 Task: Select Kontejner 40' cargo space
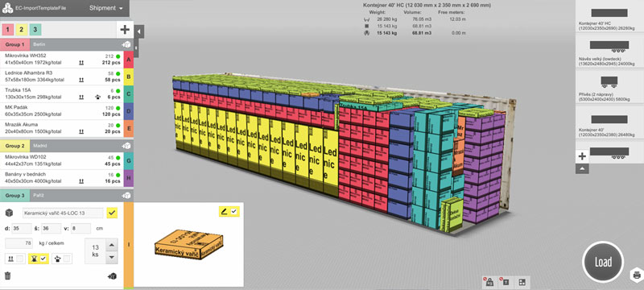tap(609, 122)
